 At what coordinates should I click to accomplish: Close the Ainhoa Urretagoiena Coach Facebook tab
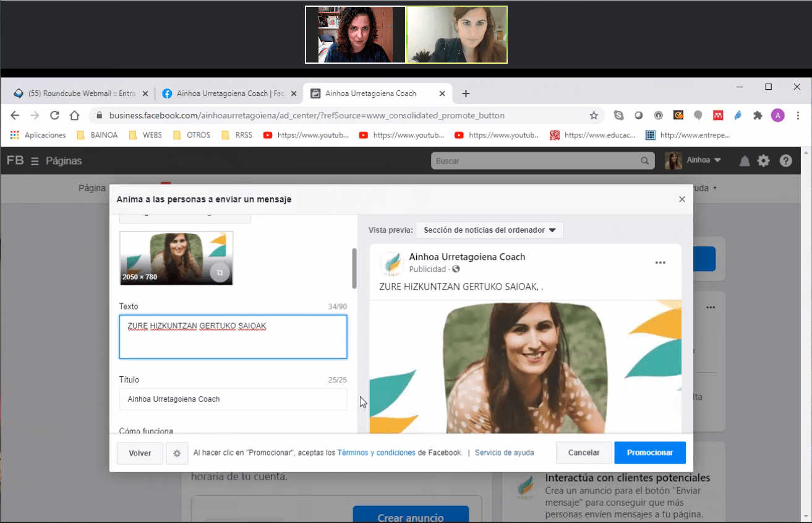point(294,93)
